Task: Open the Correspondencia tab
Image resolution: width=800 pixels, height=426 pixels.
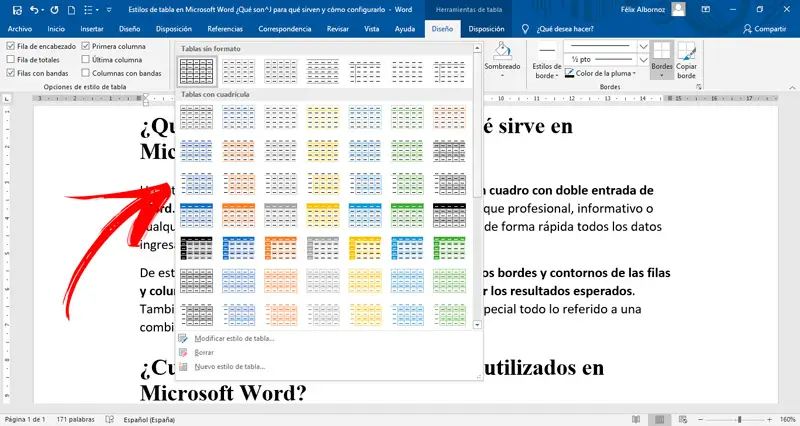Action: pos(285,29)
